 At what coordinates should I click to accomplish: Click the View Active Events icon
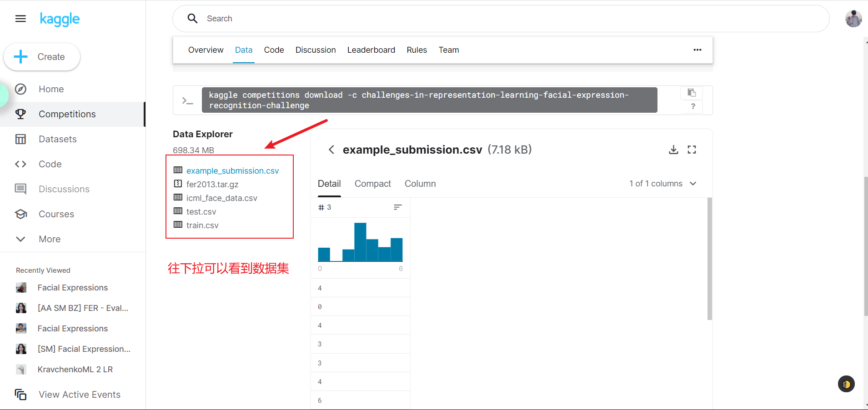[20, 395]
